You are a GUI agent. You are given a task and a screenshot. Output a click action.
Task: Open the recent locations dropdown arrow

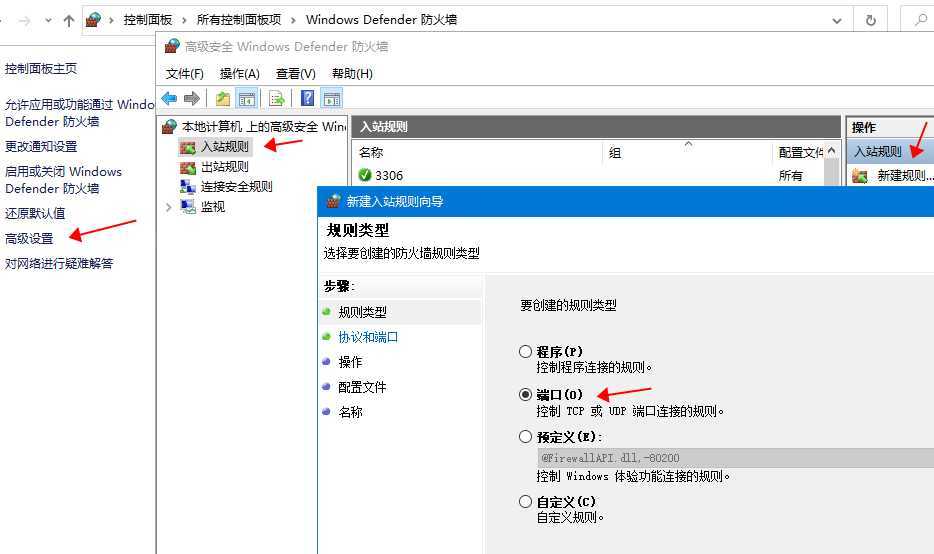[x=48, y=21]
